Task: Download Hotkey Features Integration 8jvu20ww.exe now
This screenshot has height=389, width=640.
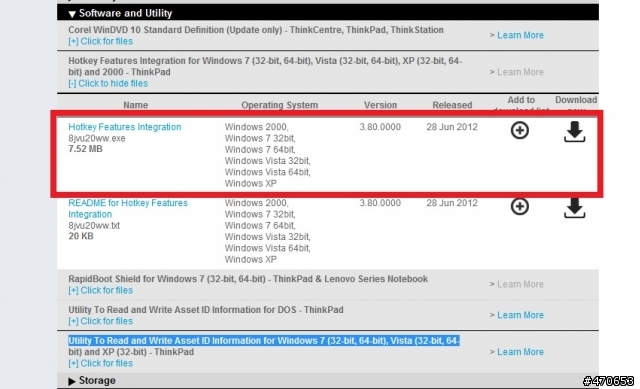Action: pyautogui.click(x=575, y=131)
